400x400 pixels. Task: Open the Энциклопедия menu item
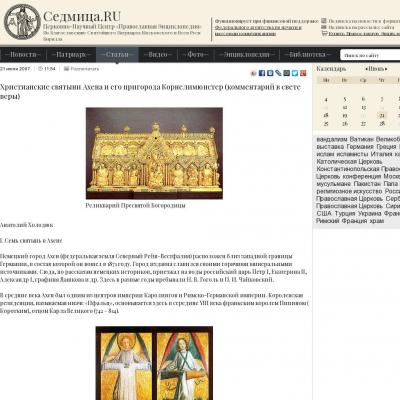click(246, 54)
